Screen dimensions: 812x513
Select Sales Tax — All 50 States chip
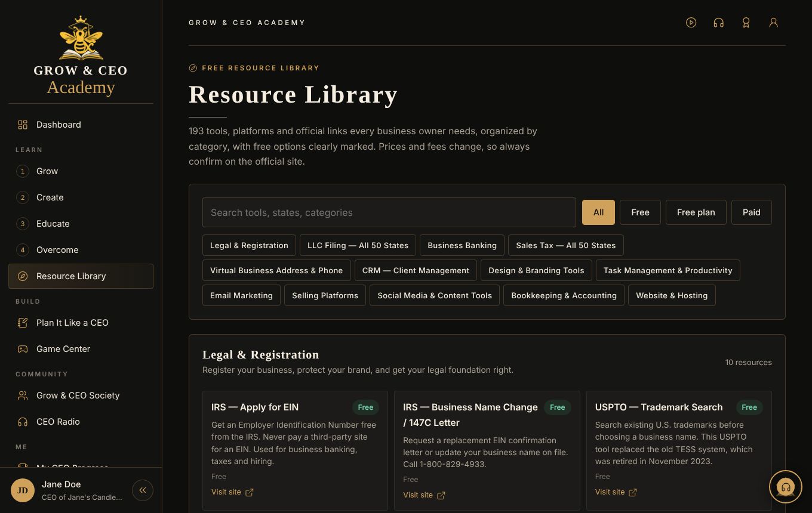click(566, 245)
